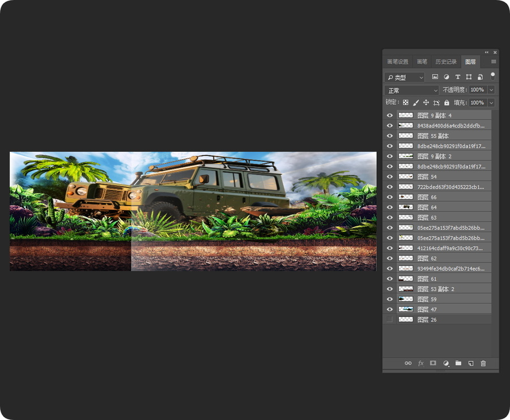This screenshot has height=420, width=510.
Task: Filter layers by pixel layer type
Action: tap(435, 77)
